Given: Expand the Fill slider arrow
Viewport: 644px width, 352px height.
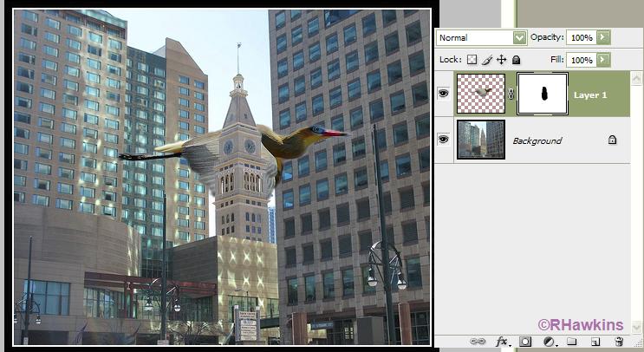Looking at the screenshot, I should click(603, 60).
